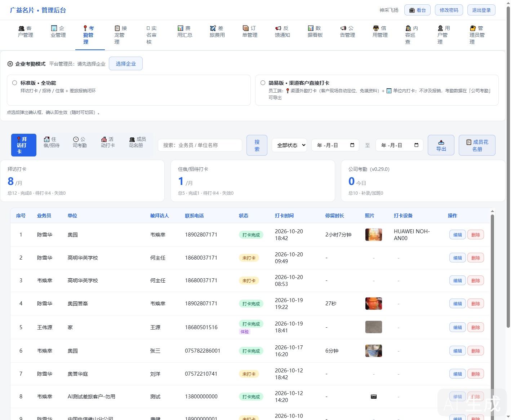The height and width of the screenshot is (420, 511).
Task: Edit row 2 高明华英学校 record
Action: 458,258
